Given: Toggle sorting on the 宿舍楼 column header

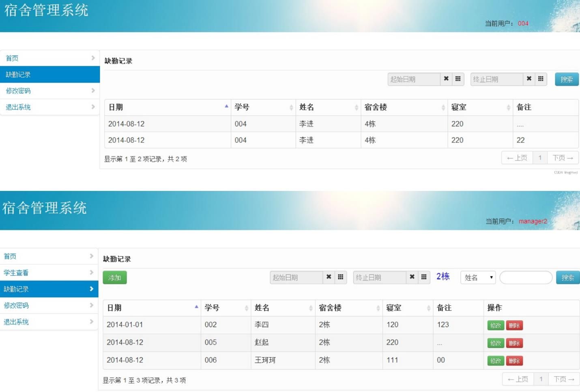Looking at the screenshot, I should [443, 107].
